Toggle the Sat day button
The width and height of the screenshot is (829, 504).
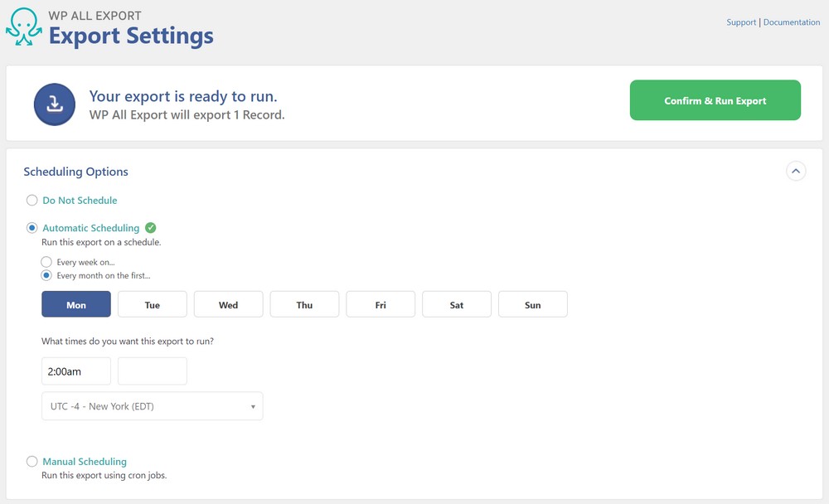pos(457,304)
